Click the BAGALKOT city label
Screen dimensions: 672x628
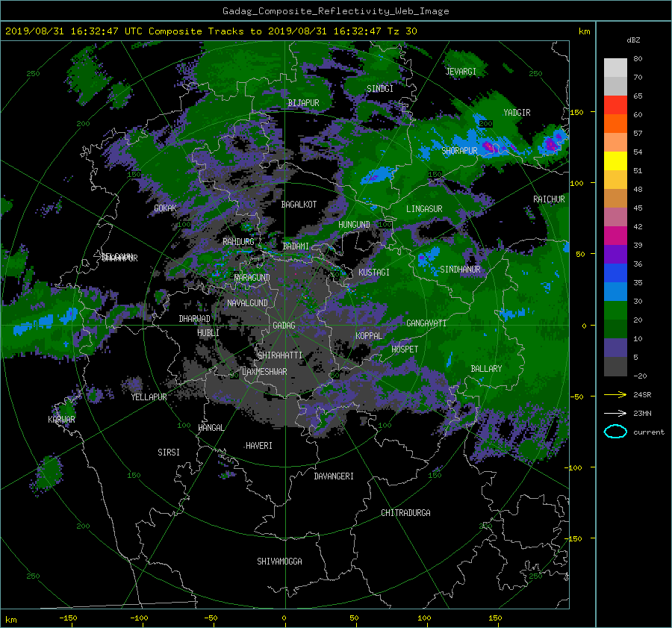(x=299, y=205)
